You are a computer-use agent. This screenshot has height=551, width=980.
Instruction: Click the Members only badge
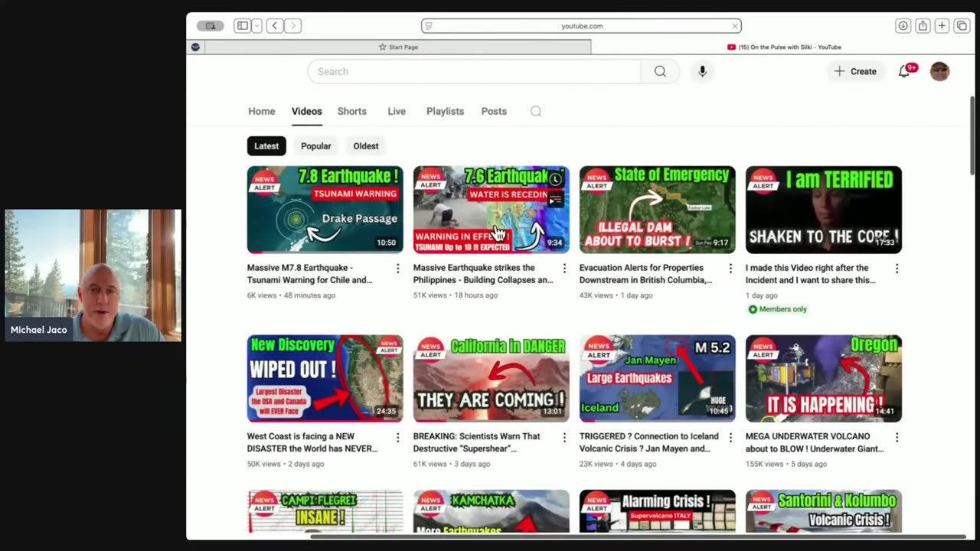(x=777, y=309)
